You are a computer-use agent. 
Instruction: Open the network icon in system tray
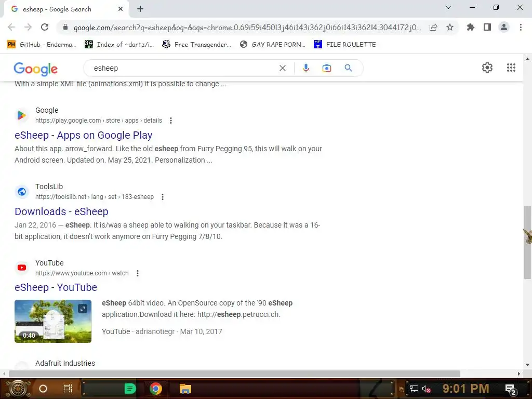pyautogui.click(x=414, y=389)
